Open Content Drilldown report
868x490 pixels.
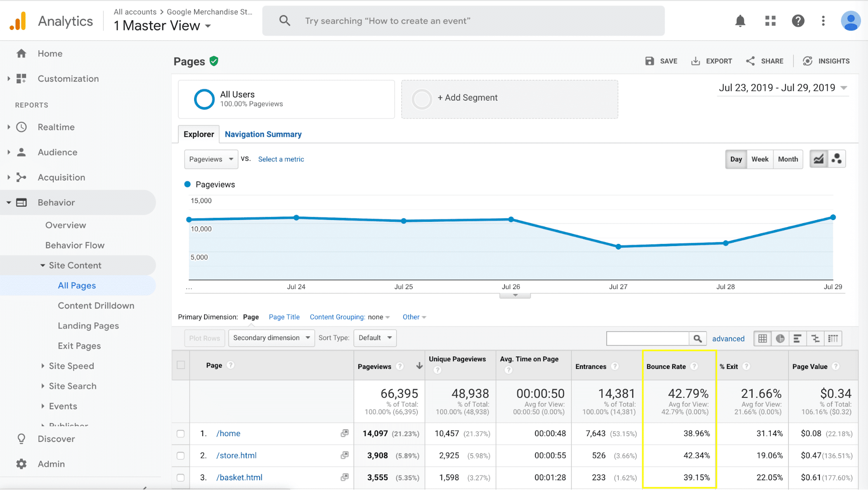coord(96,306)
